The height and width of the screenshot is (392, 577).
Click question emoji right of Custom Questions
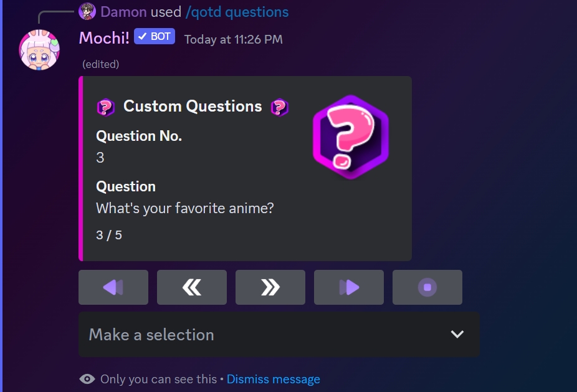click(x=279, y=107)
